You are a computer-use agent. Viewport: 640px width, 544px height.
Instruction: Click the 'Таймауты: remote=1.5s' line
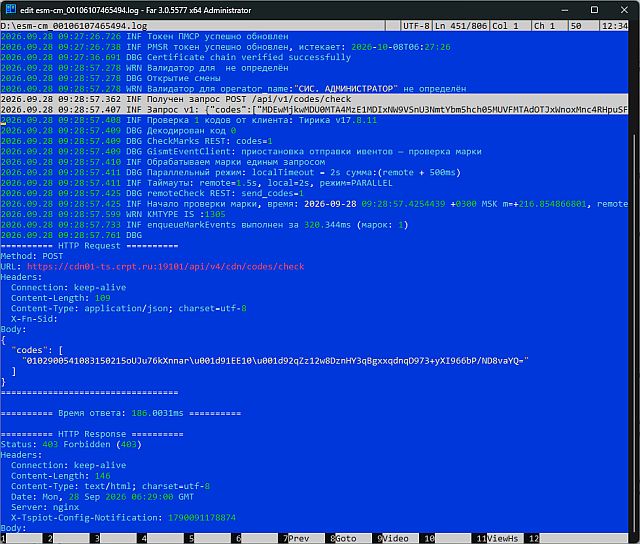click(x=197, y=183)
